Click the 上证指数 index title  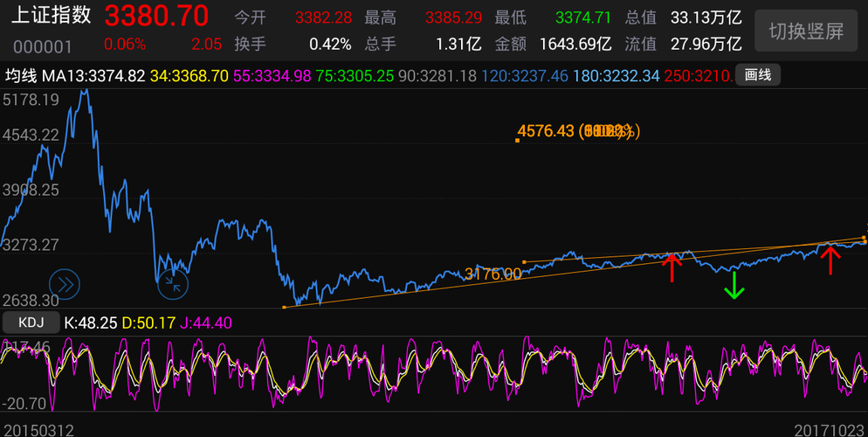point(51,16)
